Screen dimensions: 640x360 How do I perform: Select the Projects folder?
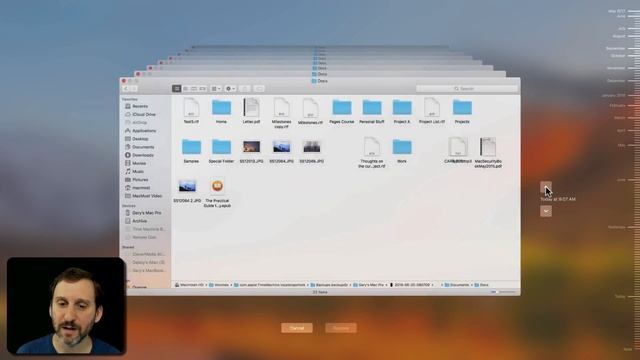[x=462, y=111]
